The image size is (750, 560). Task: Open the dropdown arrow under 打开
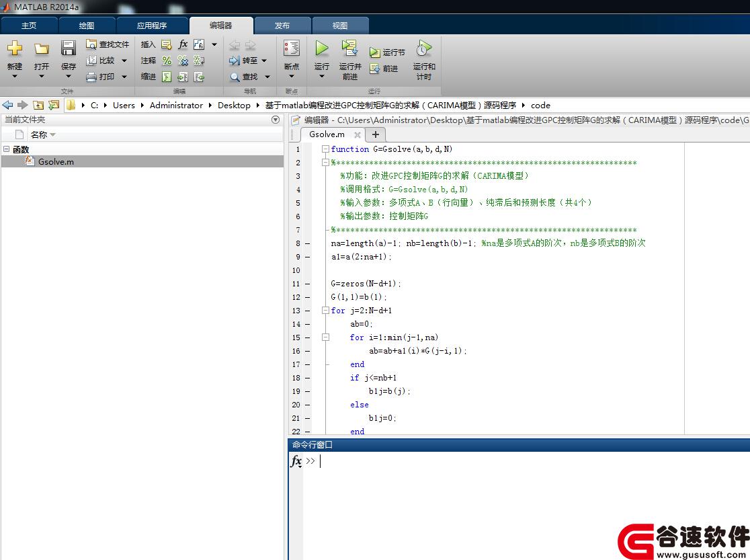click(42, 76)
